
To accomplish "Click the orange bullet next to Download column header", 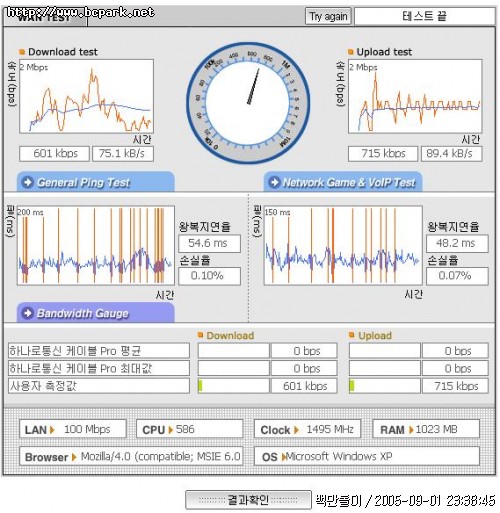I will (200, 335).
